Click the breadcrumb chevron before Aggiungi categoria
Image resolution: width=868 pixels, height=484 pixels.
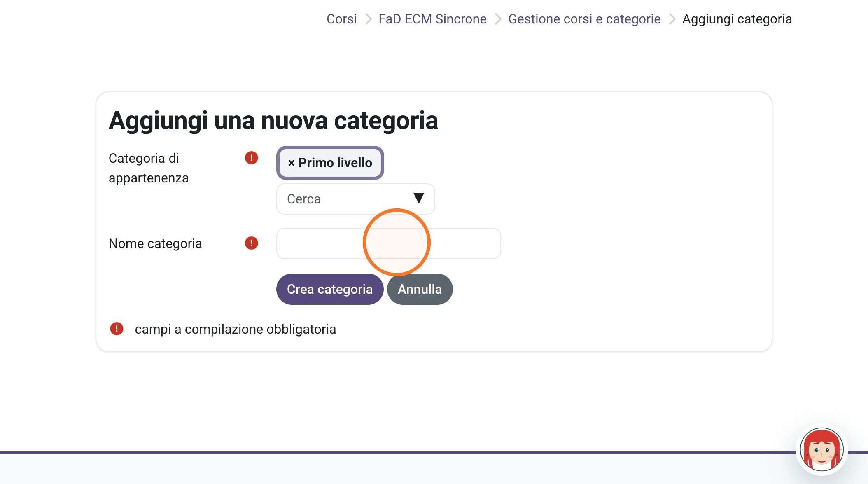pos(672,19)
